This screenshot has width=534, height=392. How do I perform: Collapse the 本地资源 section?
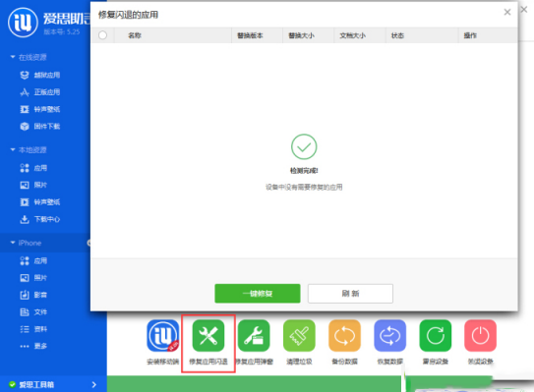(x=13, y=149)
